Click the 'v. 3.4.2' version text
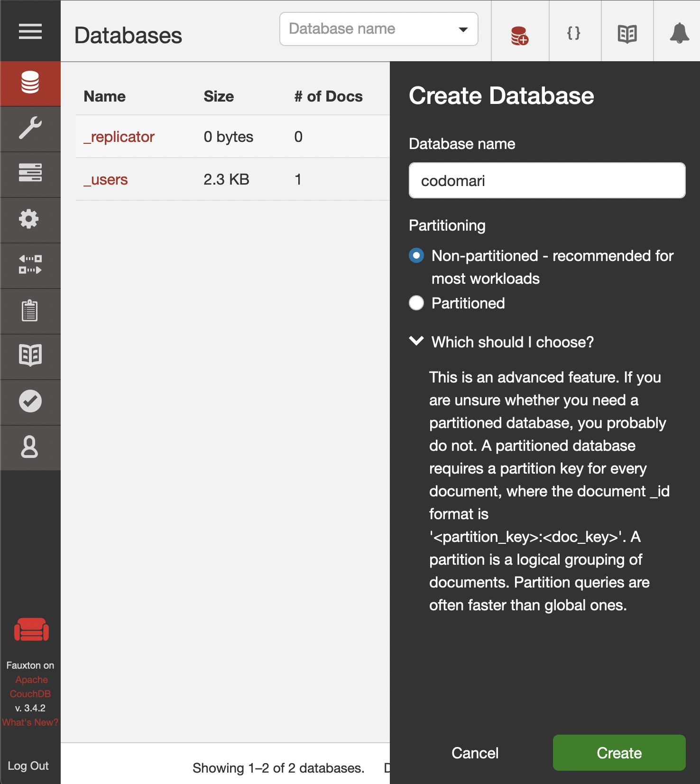The width and height of the screenshot is (700, 784). [30, 708]
